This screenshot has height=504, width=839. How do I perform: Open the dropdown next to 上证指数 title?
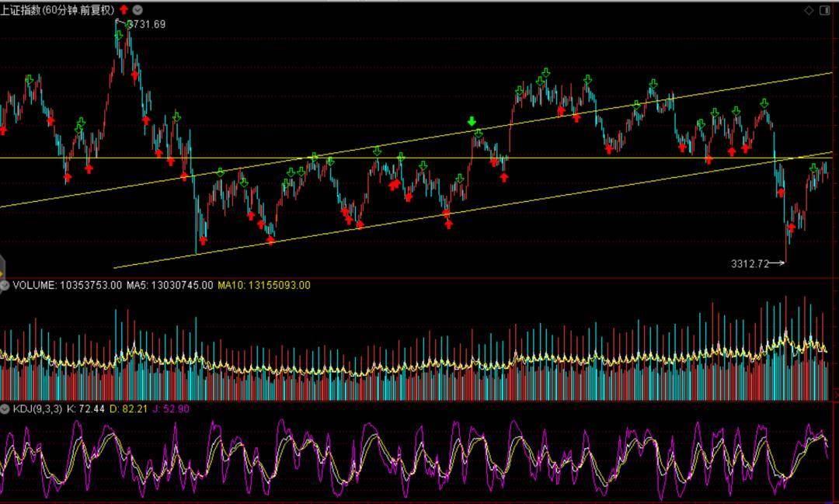tap(138, 9)
